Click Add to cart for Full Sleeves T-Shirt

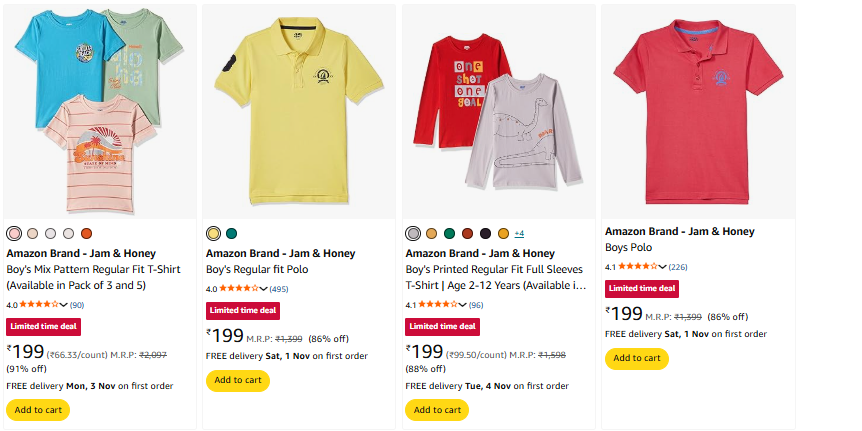pyautogui.click(x=437, y=409)
